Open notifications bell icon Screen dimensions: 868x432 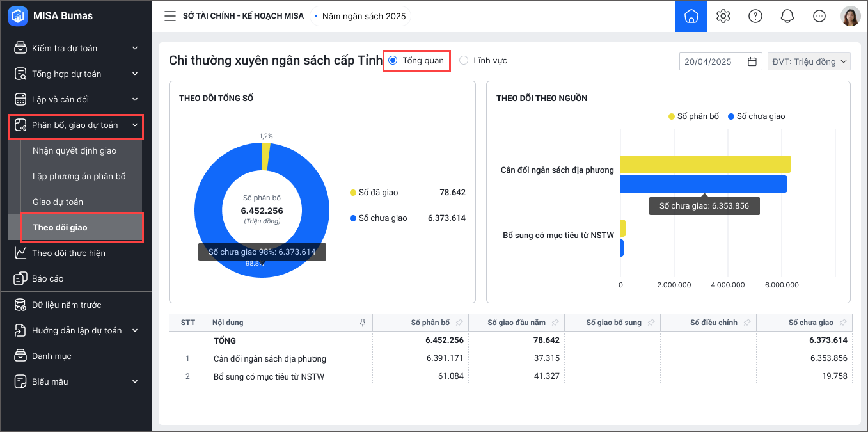coord(787,16)
